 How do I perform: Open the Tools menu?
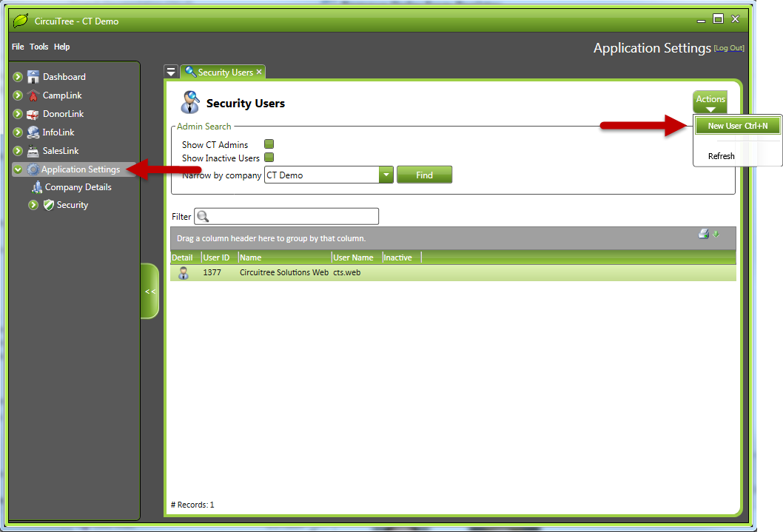pos(38,47)
